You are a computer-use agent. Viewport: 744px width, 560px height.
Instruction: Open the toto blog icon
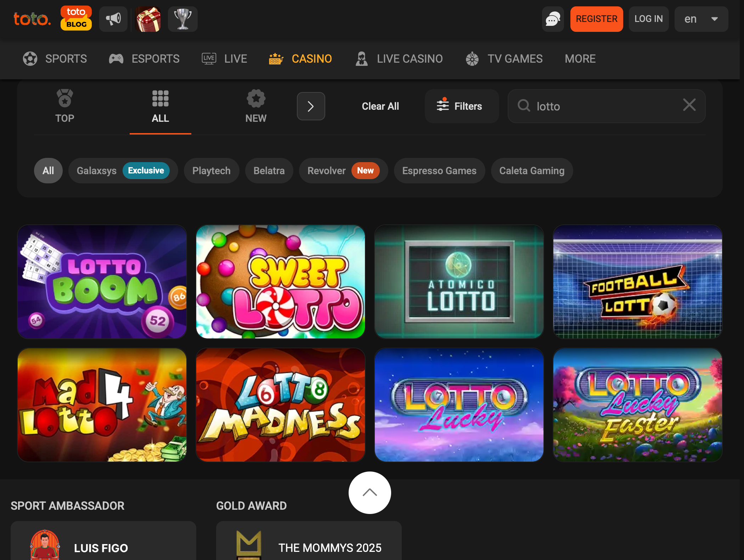76,18
